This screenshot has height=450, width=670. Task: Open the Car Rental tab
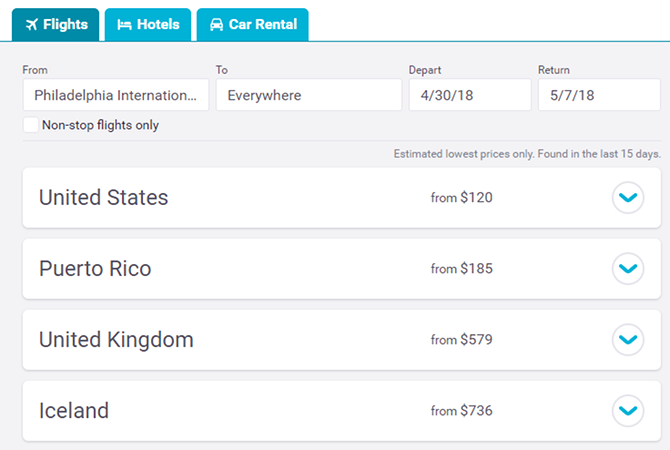click(252, 25)
